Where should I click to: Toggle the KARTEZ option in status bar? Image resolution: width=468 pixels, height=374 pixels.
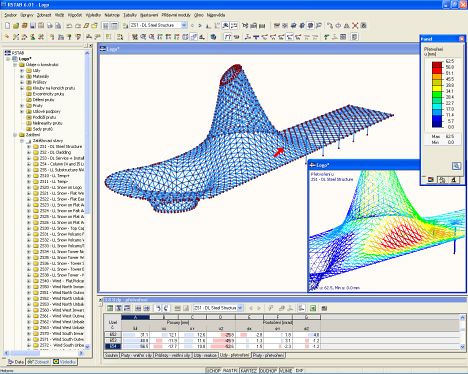coord(249,371)
